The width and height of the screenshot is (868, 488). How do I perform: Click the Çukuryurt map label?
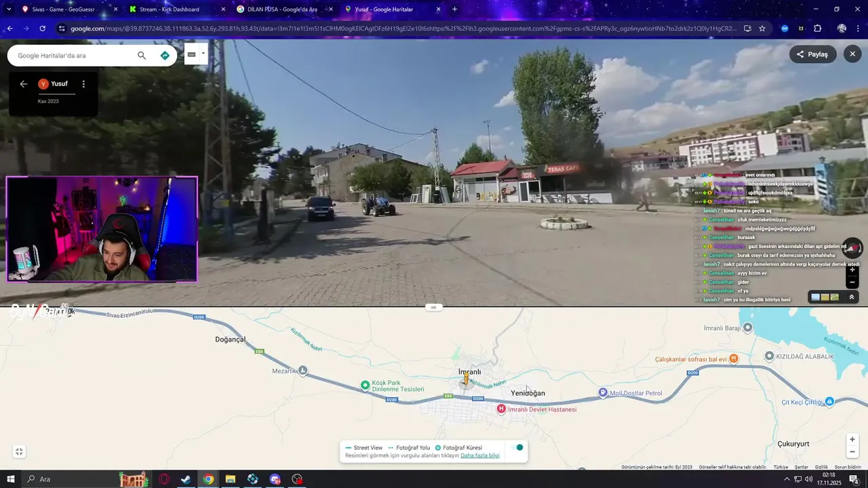coord(793,444)
